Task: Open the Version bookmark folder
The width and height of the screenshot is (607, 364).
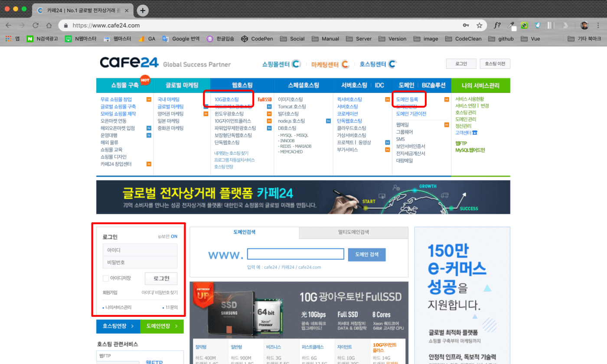Action: point(392,39)
